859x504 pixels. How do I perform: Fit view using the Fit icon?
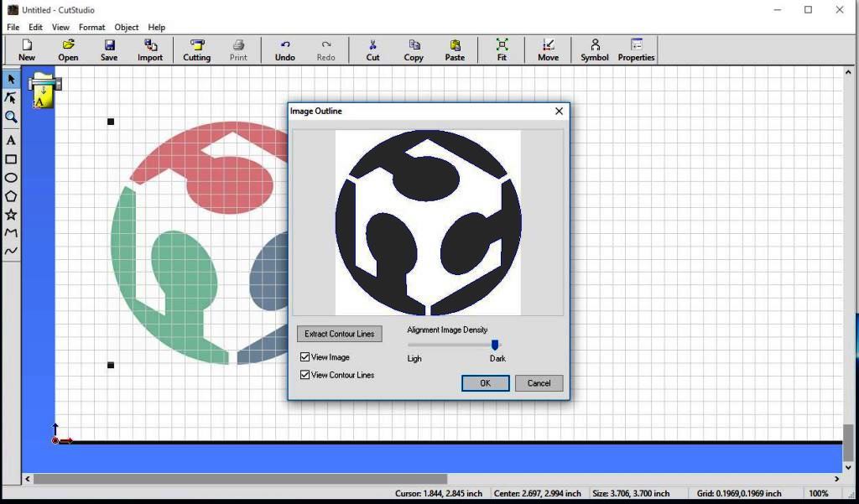(x=502, y=50)
